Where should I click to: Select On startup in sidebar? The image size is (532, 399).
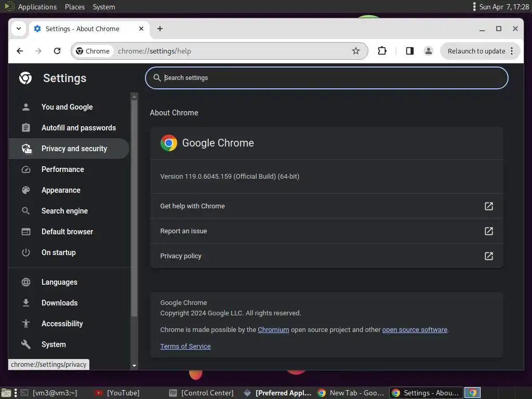[69, 252]
